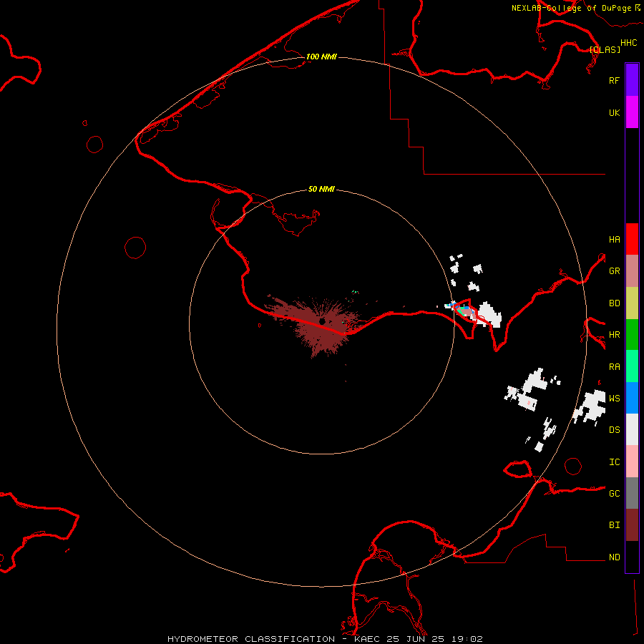Pick the dark green HR legend swatch

point(632,335)
